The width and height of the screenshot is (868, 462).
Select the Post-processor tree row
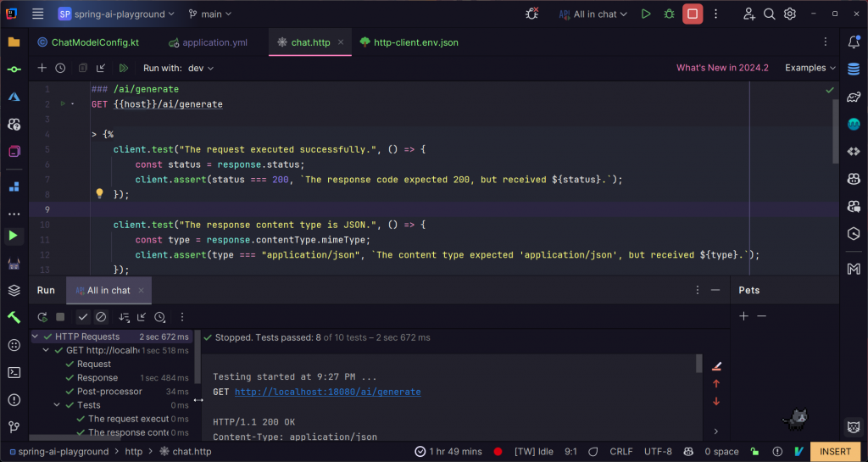[x=109, y=391]
